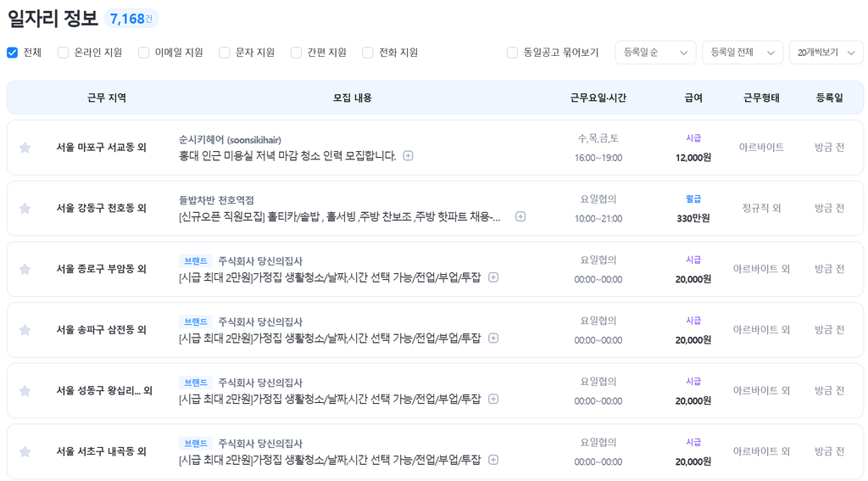Favorite the 서울 성동구 왕십리 listing star

point(25,391)
